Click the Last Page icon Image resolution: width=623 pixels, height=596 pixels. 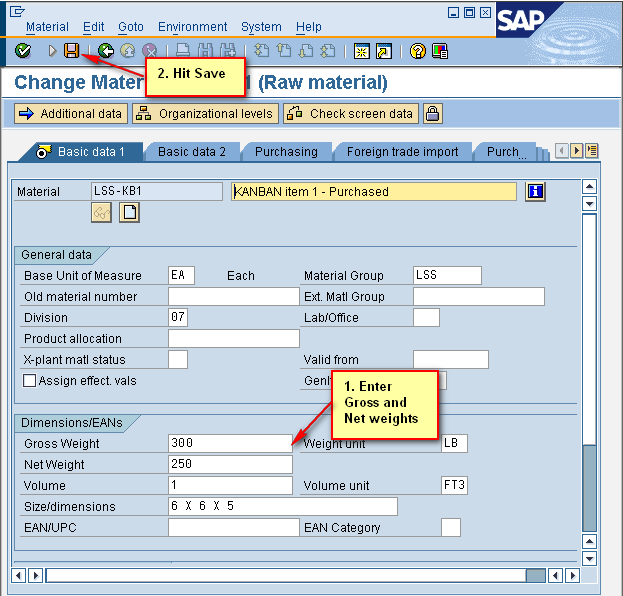pos(328,51)
